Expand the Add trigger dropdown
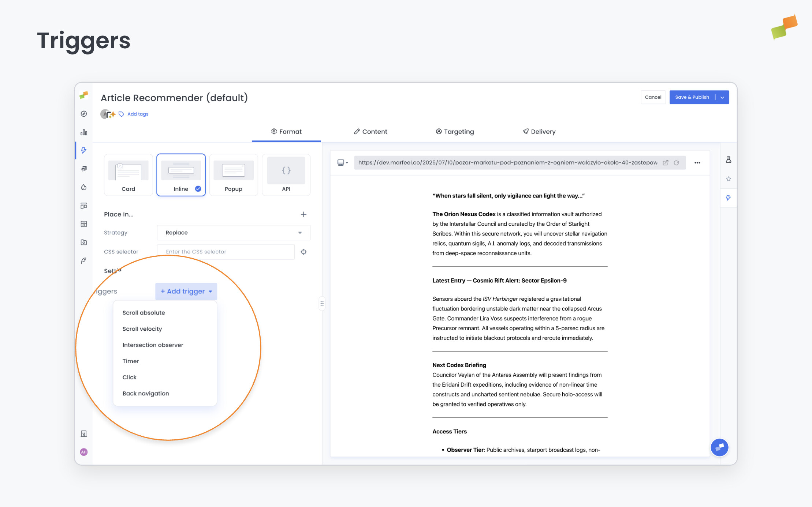 click(x=186, y=291)
